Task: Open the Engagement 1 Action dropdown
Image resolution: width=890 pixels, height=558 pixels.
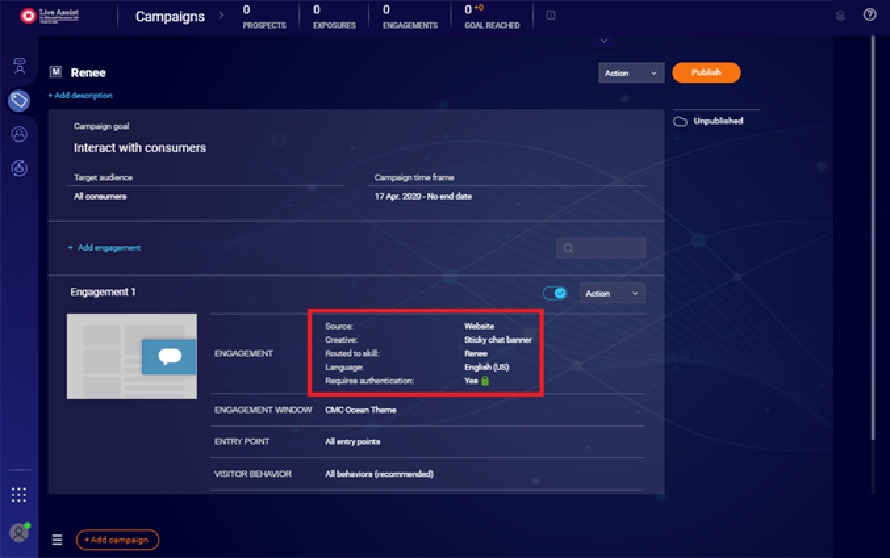Action: point(614,293)
